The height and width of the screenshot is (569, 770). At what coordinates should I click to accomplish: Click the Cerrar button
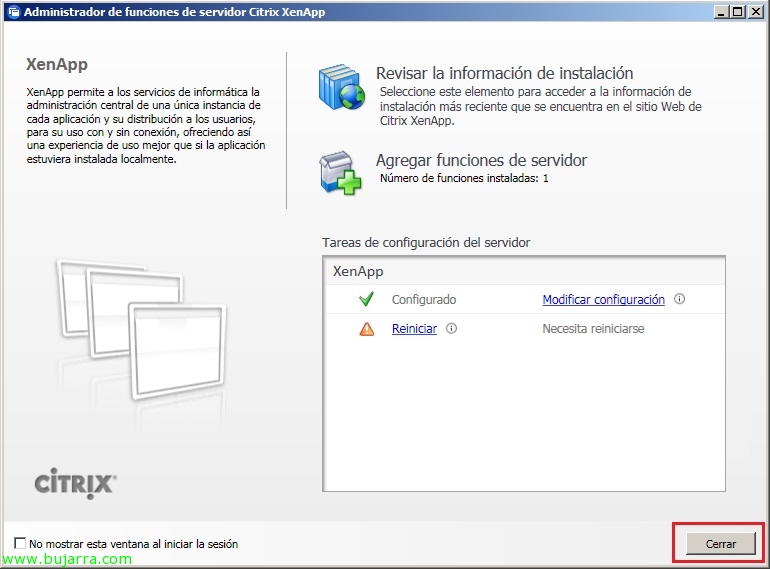(720, 543)
